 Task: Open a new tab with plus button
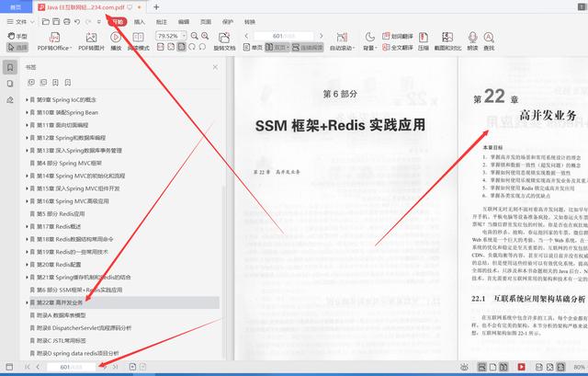coord(156,7)
